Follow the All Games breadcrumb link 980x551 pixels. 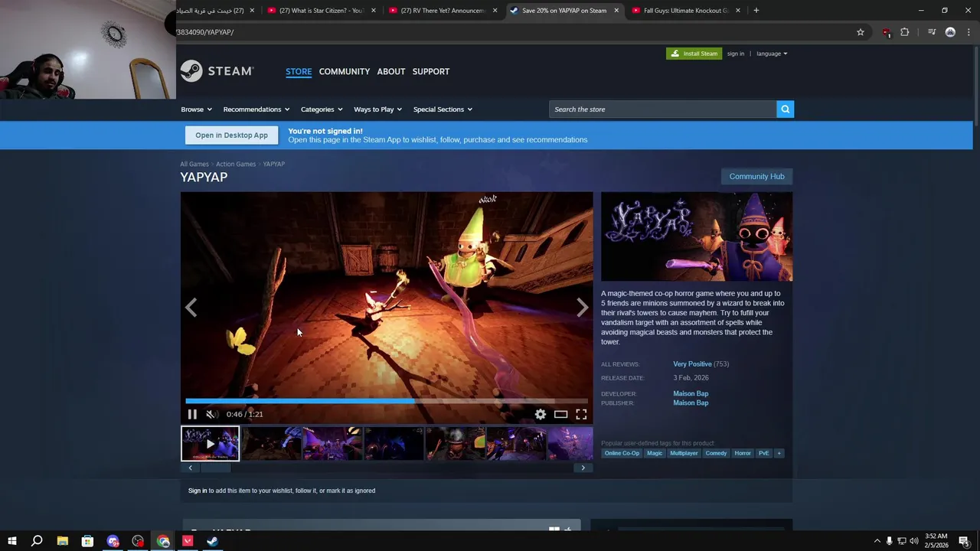(x=194, y=164)
